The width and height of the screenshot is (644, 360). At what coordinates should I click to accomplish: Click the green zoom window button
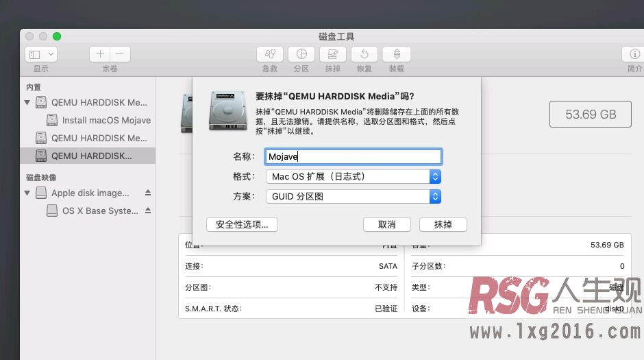(57, 36)
